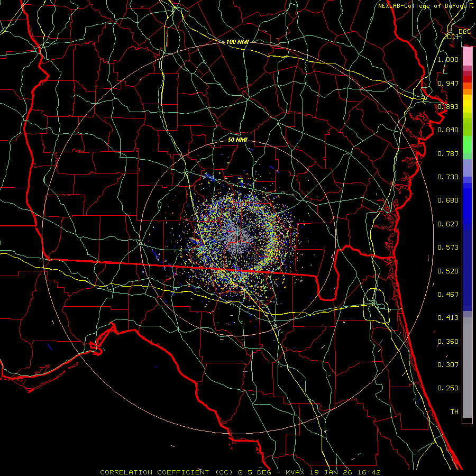Pick the gray bottom band of the color bar
The height and width of the screenshot is (476, 476).
pos(467,368)
